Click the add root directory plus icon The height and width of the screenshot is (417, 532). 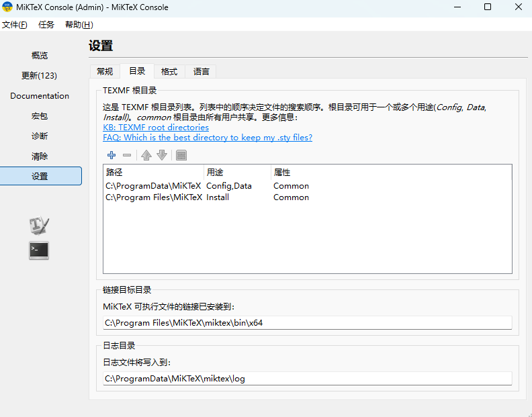(x=112, y=155)
